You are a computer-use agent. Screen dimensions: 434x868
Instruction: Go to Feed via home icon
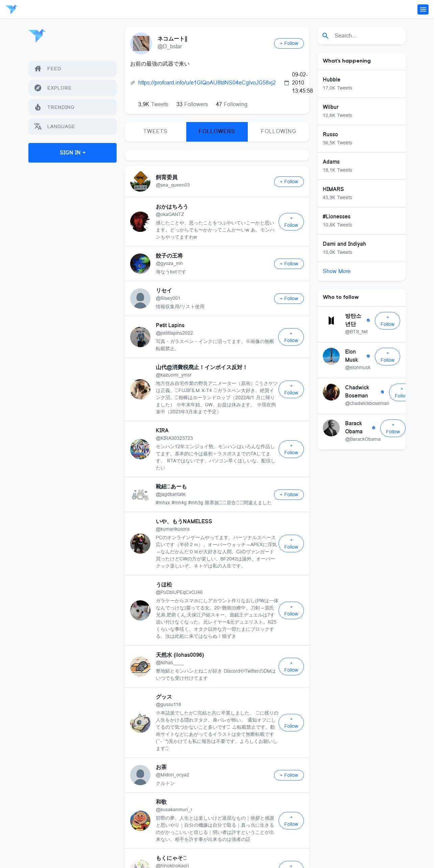pos(38,69)
